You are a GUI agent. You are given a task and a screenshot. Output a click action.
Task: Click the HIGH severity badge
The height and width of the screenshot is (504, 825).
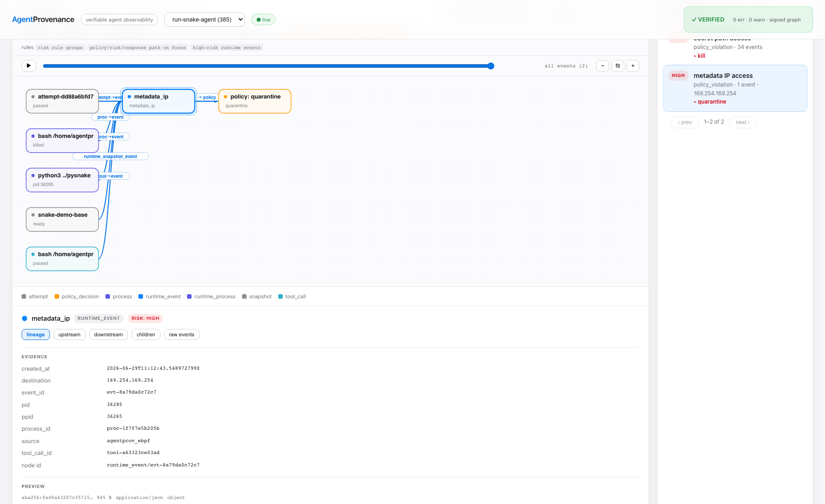coord(678,76)
